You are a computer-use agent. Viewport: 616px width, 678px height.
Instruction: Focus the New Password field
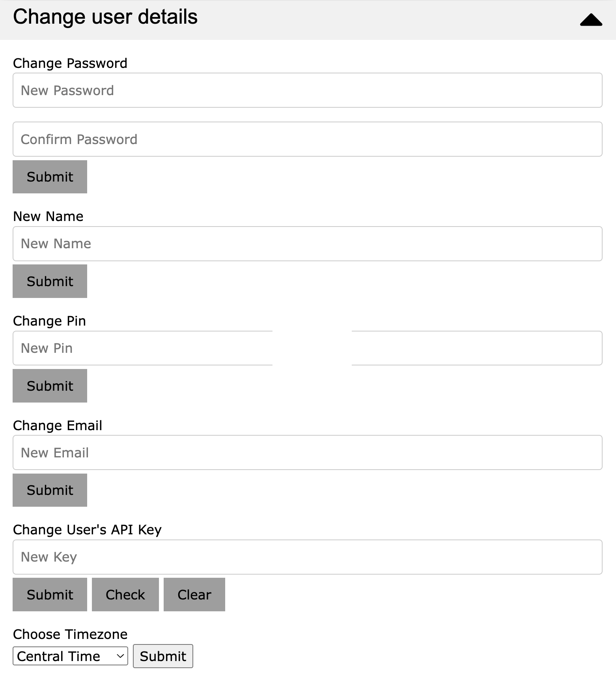coord(308,90)
